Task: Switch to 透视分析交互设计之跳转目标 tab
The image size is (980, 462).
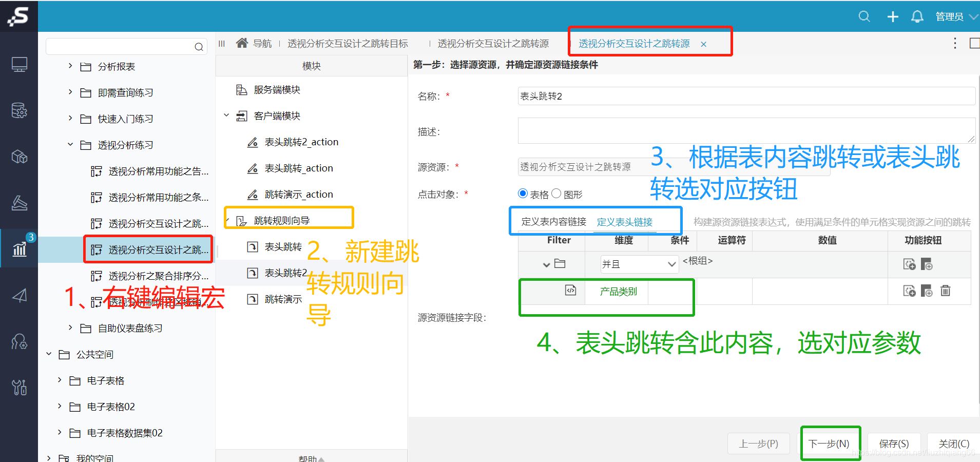Action: click(x=348, y=44)
